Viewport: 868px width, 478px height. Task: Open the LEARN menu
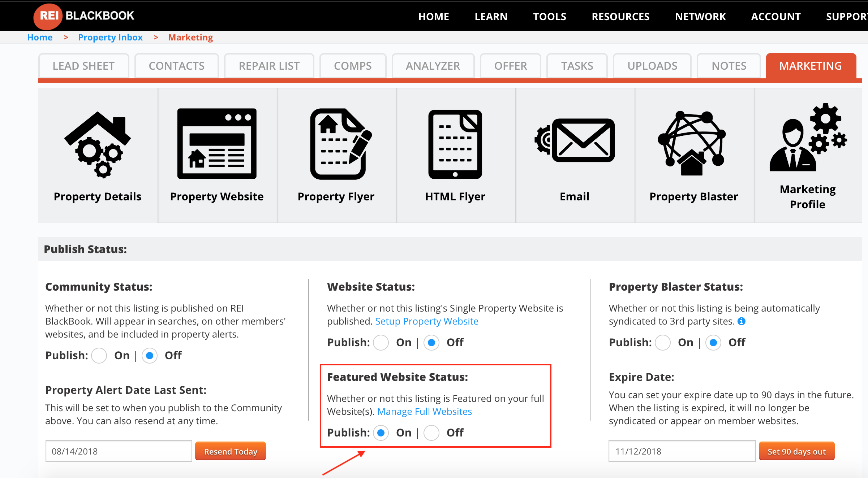click(491, 17)
